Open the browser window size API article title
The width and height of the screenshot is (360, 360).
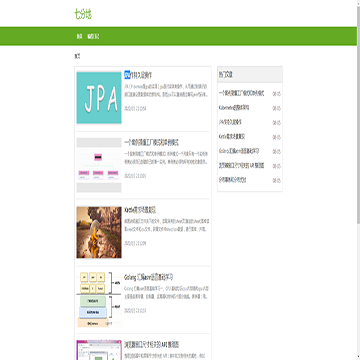point(152,344)
